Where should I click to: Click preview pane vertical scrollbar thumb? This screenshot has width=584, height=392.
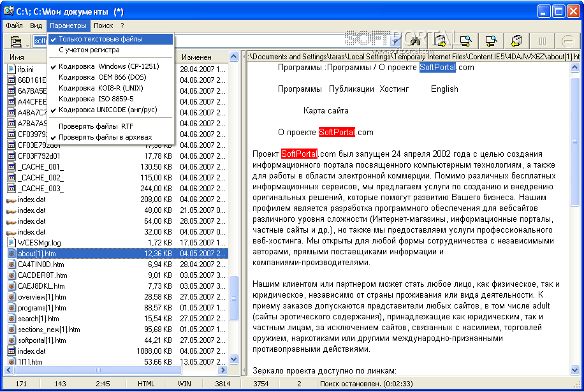574,142
